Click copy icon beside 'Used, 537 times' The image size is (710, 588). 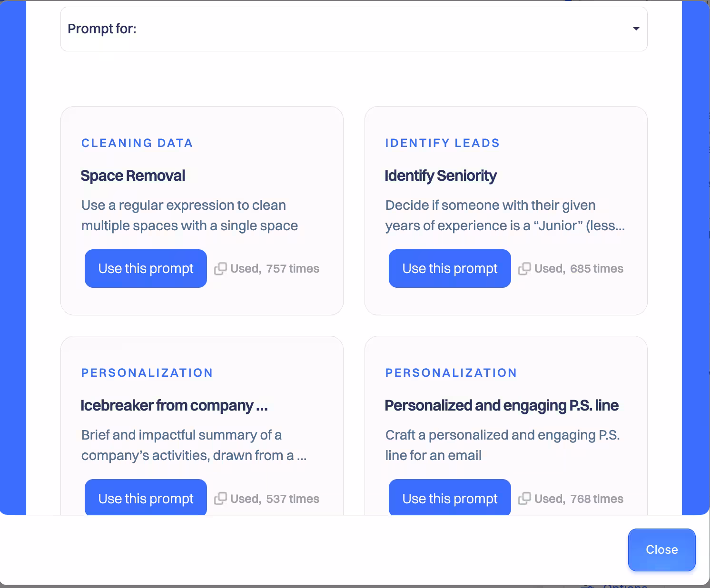[220, 499]
